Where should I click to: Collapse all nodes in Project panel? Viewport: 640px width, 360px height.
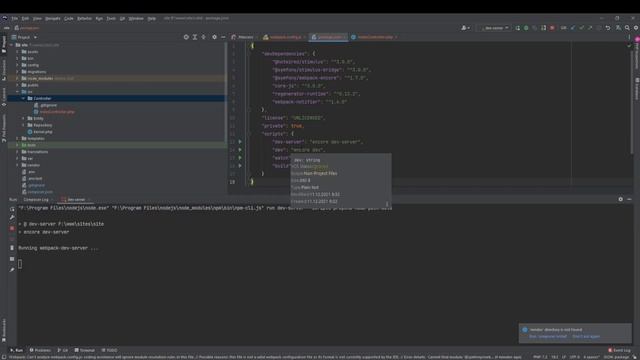[203, 37]
